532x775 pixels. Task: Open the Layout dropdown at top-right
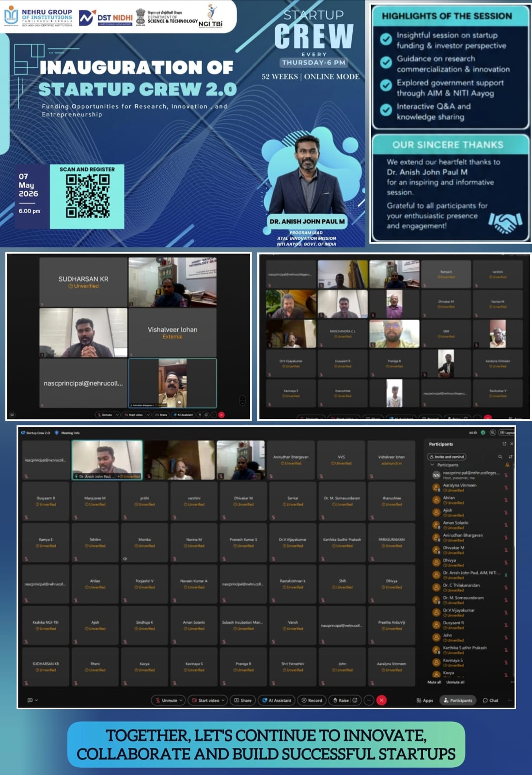[507, 433]
